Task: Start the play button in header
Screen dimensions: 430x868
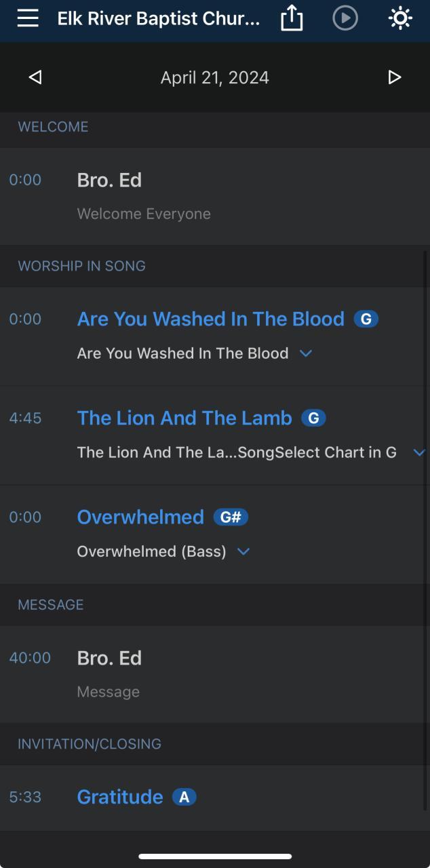Action: click(x=345, y=18)
